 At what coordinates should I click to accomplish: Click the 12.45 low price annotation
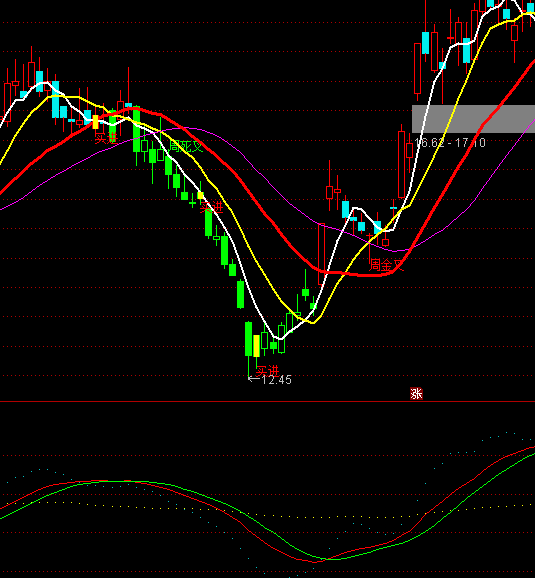point(276,380)
